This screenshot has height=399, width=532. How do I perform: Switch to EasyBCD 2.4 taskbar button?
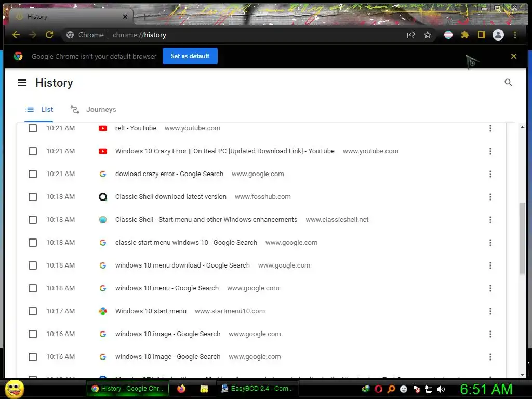click(257, 389)
